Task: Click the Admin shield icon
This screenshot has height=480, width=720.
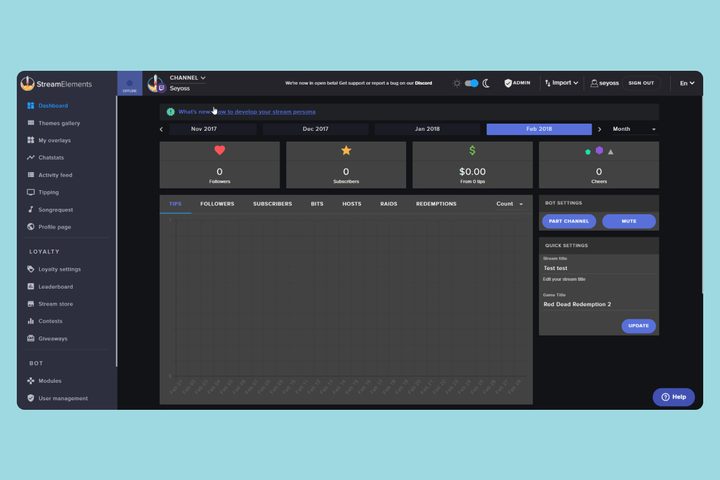Action: tap(508, 83)
